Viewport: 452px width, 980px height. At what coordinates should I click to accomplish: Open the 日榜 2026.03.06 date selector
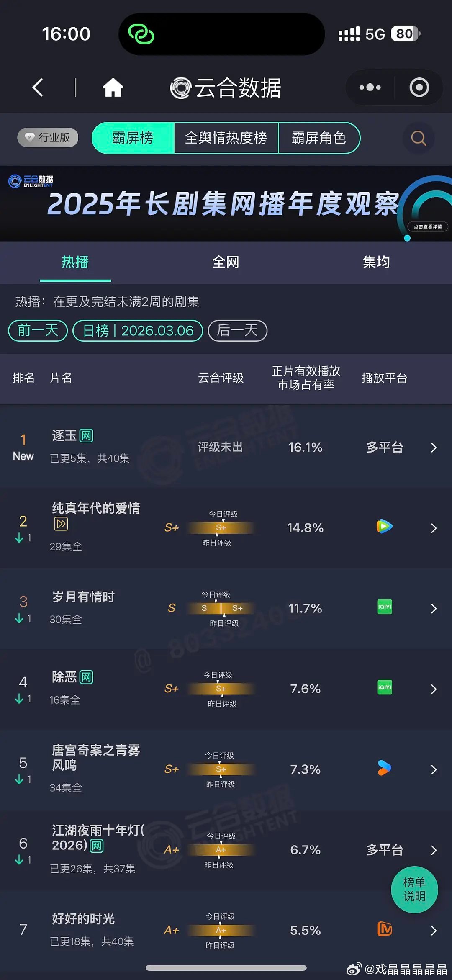(x=138, y=331)
